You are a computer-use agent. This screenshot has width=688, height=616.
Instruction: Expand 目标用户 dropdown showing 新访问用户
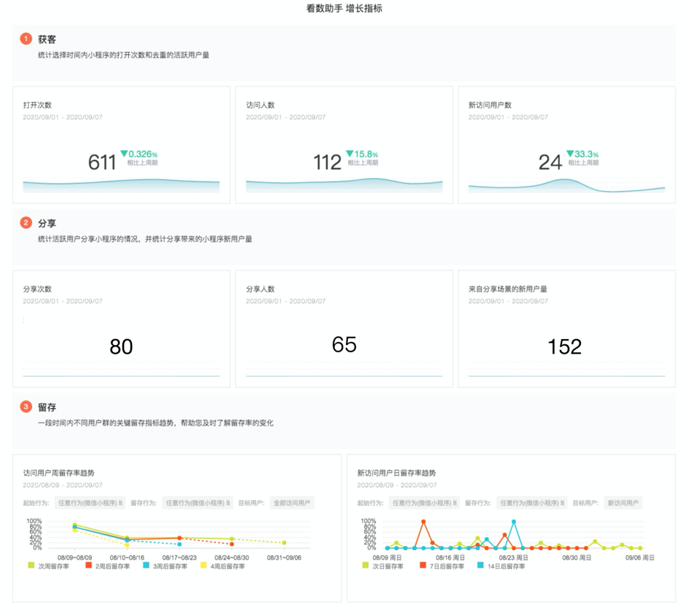(x=624, y=503)
